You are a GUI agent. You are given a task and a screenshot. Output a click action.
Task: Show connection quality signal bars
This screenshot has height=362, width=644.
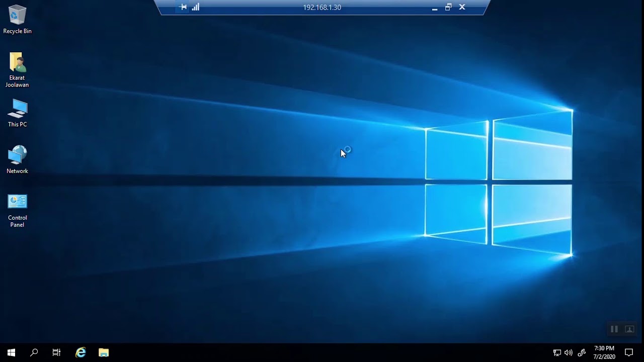point(196,7)
